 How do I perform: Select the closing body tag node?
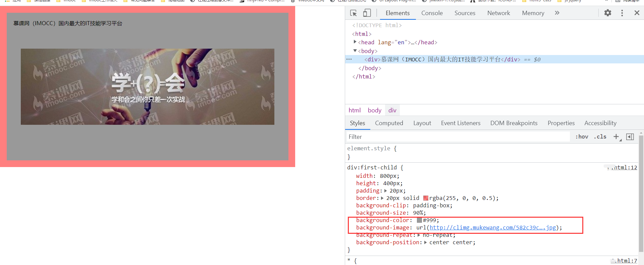(x=370, y=68)
